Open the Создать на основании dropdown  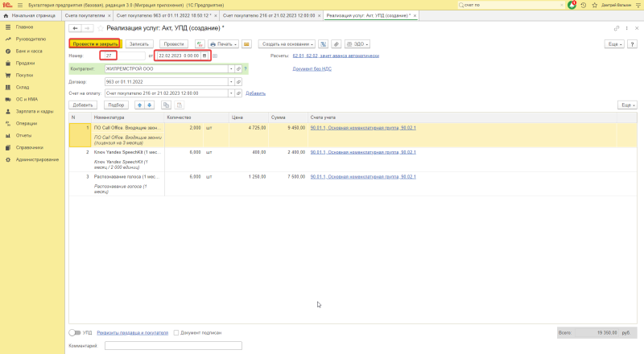pyautogui.click(x=287, y=44)
